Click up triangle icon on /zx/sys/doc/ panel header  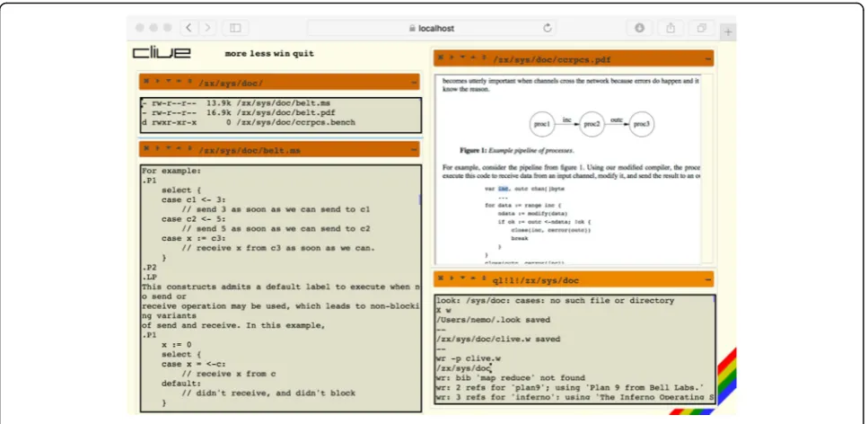[x=179, y=82]
